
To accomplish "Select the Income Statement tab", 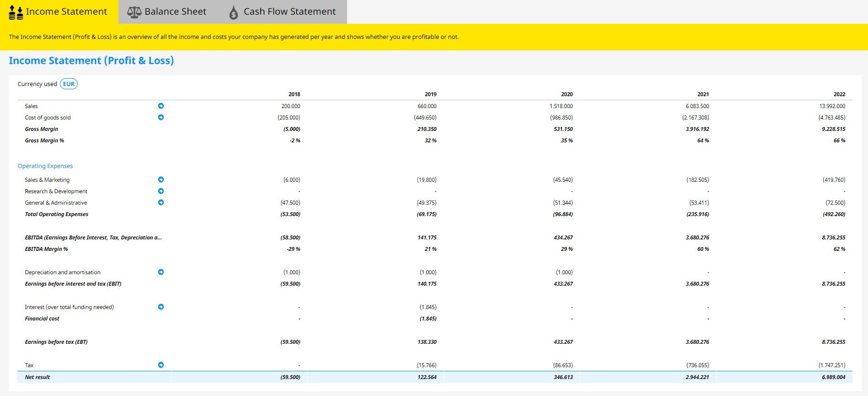I will [x=58, y=12].
